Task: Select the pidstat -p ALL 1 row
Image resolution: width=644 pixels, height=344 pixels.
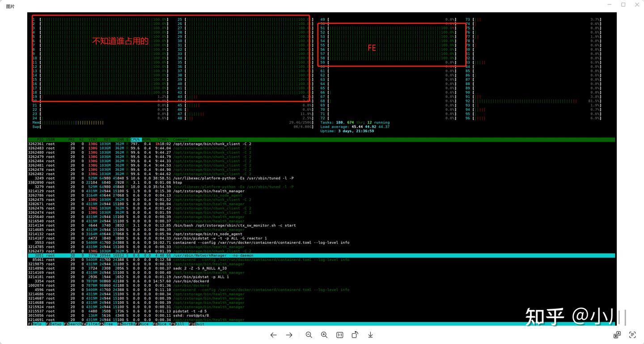Action: [x=321, y=277]
